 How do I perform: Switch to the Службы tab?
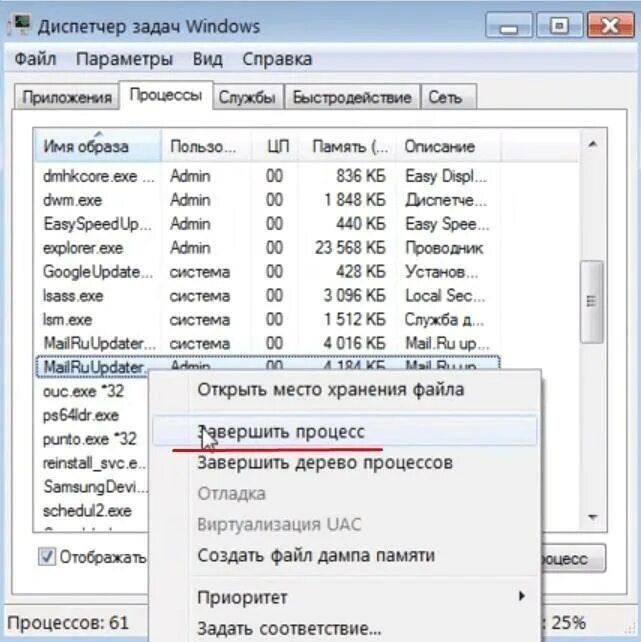247,97
